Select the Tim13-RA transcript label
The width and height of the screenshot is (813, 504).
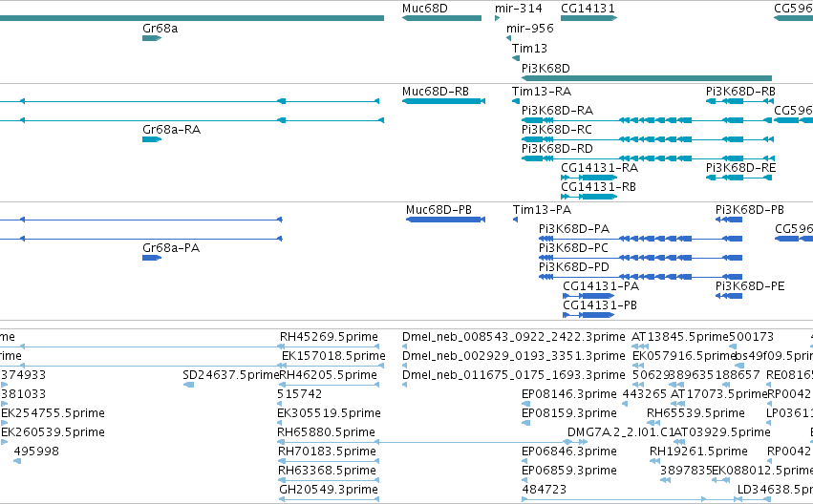[x=542, y=92]
